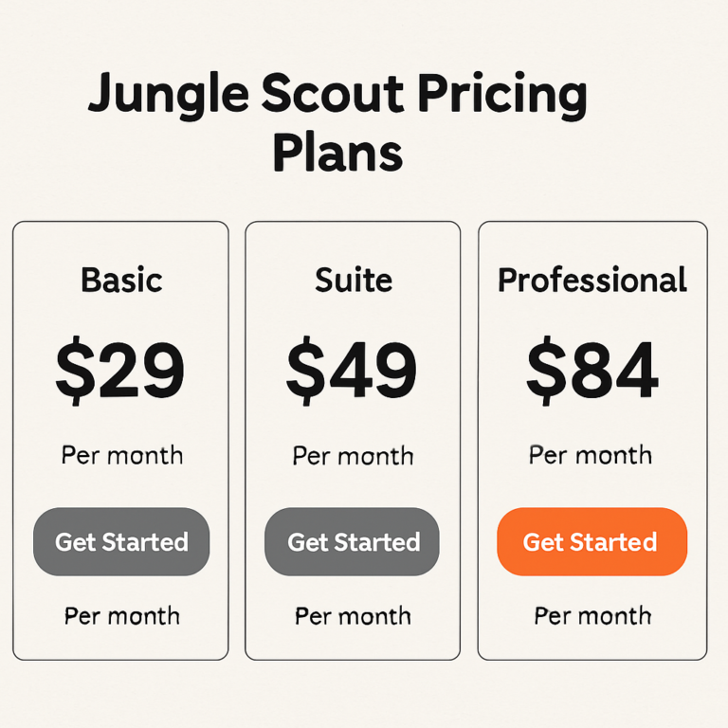Click the Basic plan heading
The height and width of the screenshot is (728, 728).
(x=121, y=281)
